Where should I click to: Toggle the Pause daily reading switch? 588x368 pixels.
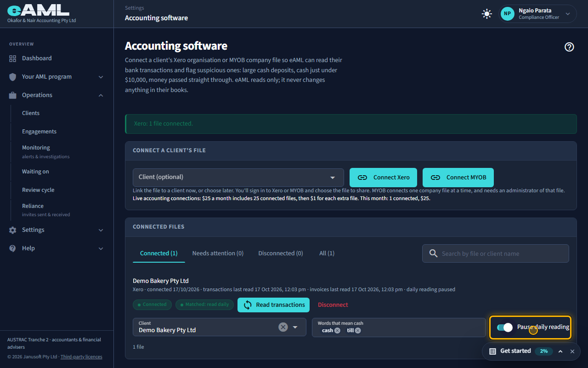coord(505,327)
